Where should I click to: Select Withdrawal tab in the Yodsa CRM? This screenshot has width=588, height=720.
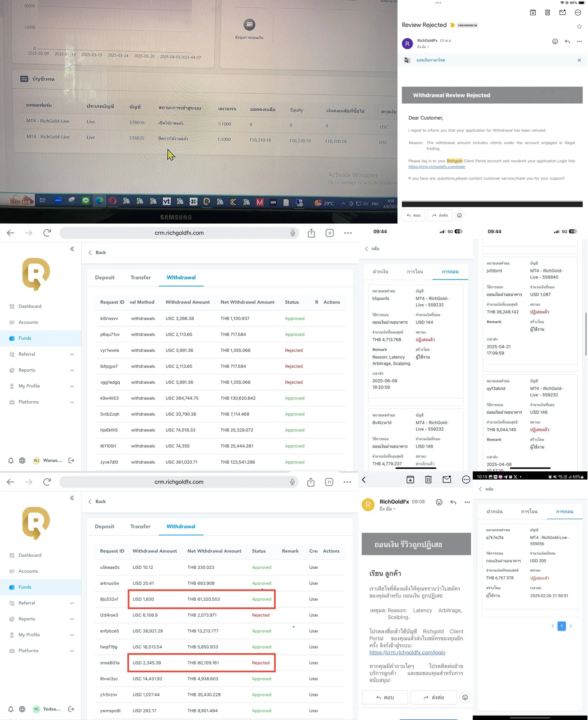click(181, 526)
